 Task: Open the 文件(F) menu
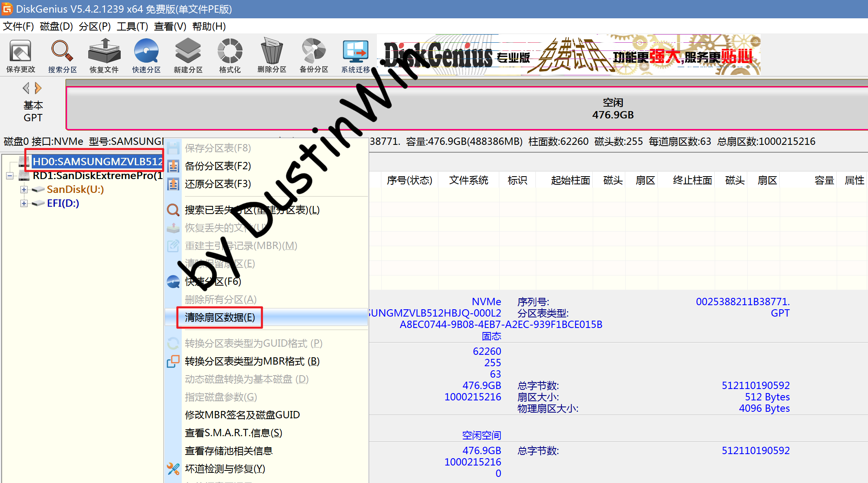point(18,26)
